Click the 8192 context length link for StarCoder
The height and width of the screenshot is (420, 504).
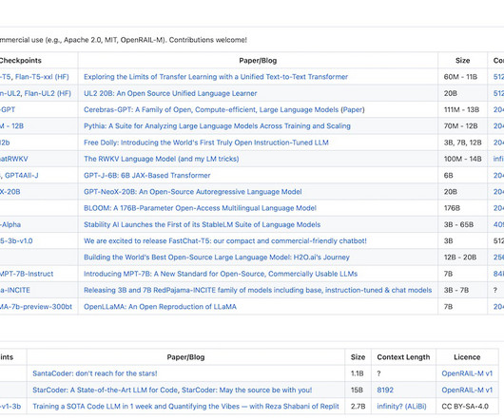tap(385, 390)
